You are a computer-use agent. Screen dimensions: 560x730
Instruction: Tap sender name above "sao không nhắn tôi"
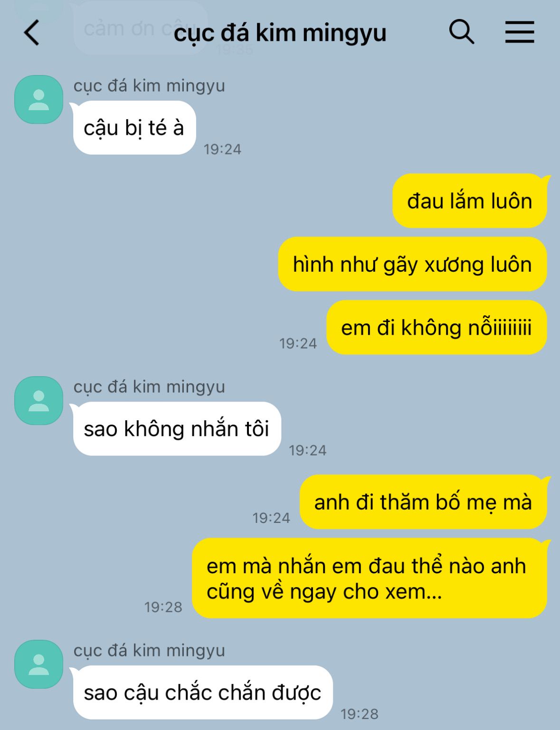[149, 387]
